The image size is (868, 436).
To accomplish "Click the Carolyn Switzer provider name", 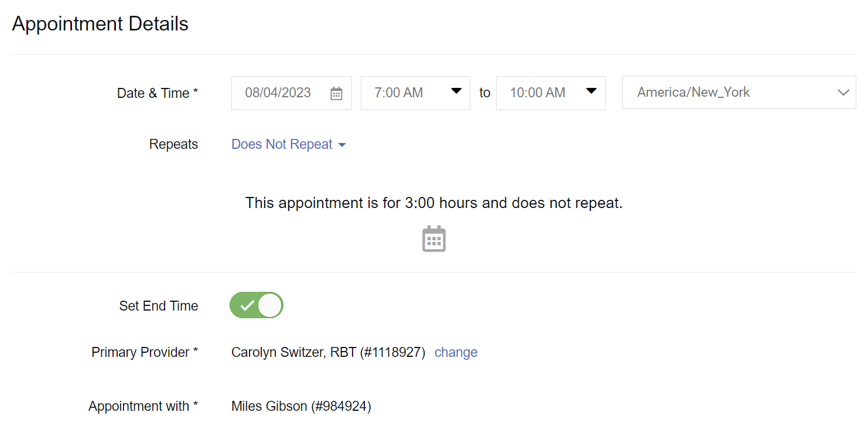I will [x=328, y=352].
